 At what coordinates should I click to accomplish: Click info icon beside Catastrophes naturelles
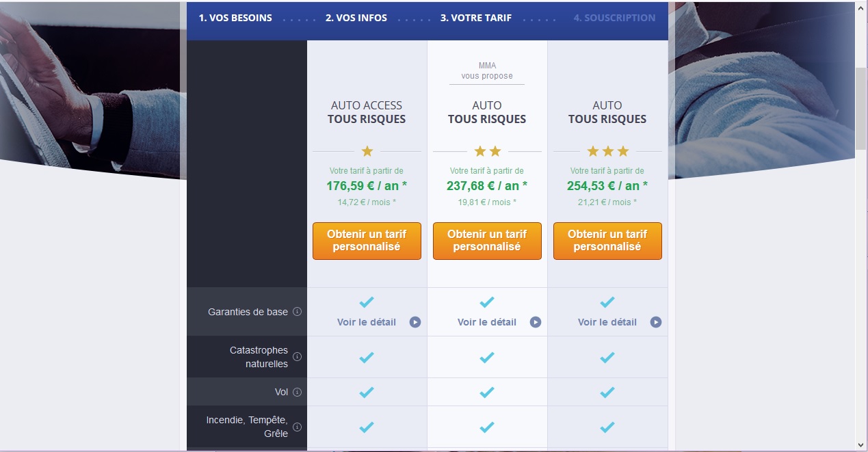(297, 356)
